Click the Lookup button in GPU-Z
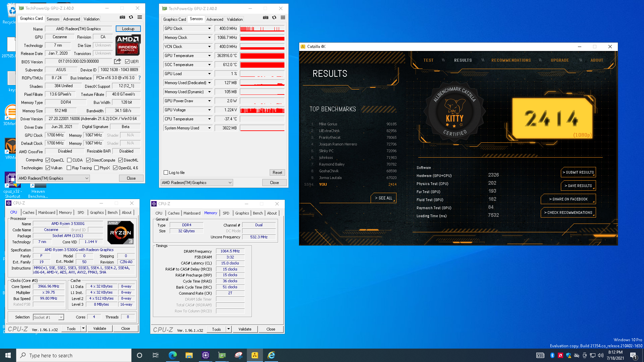 (x=128, y=29)
